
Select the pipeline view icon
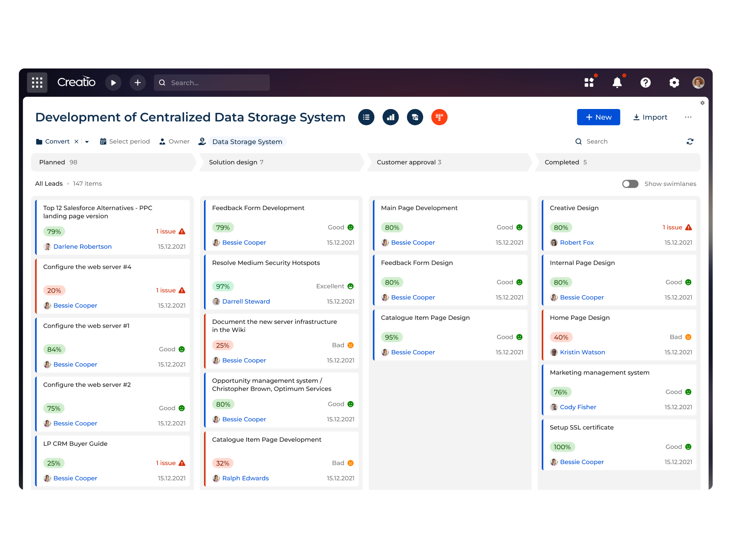[x=415, y=117]
